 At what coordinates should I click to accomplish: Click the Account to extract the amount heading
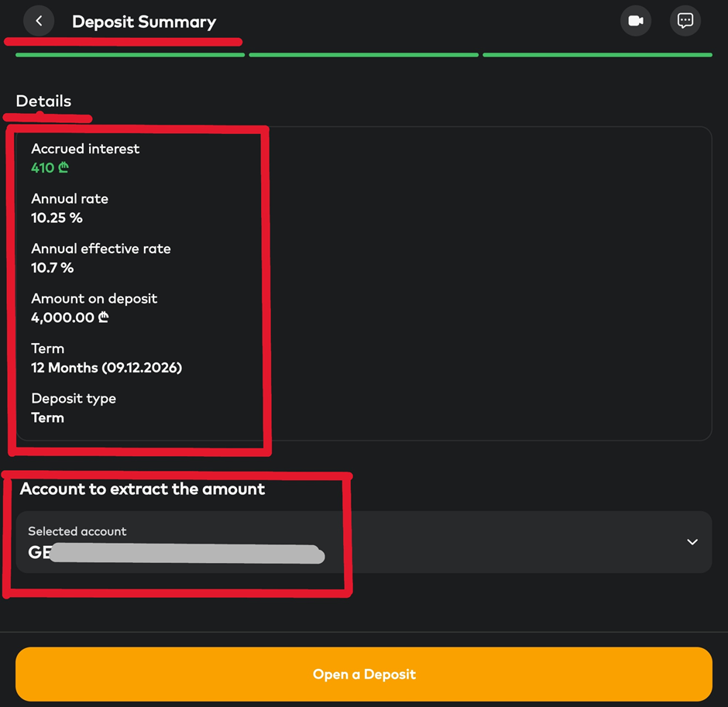point(143,489)
